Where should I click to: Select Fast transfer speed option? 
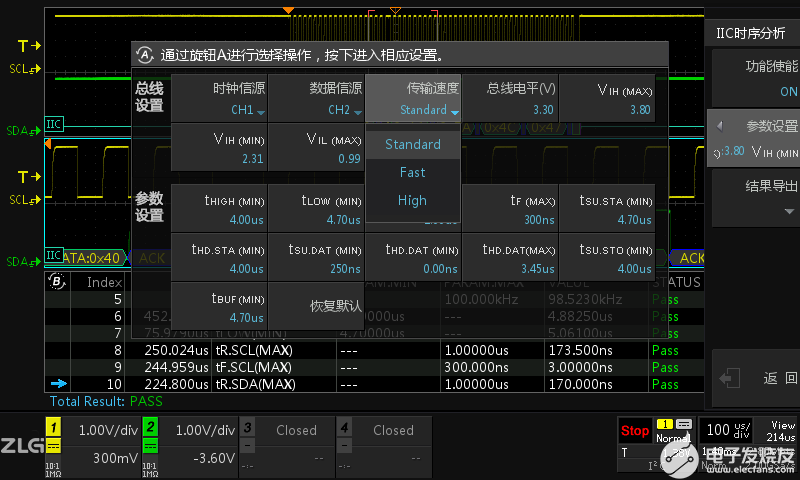pyautogui.click(x=412, y=172)
